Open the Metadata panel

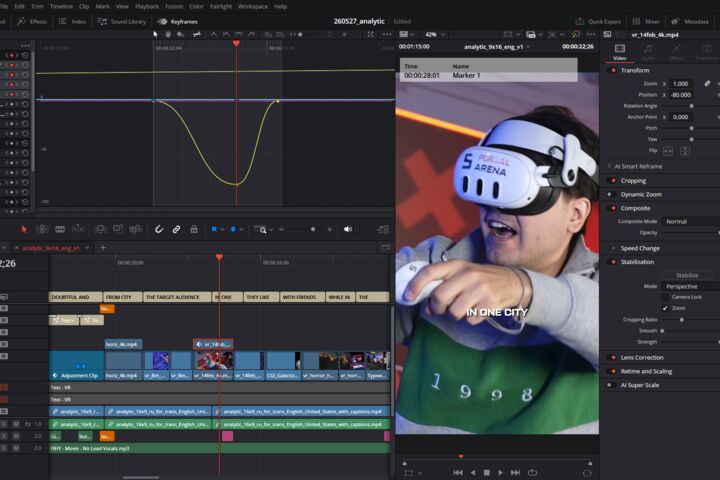click(690, 22)
